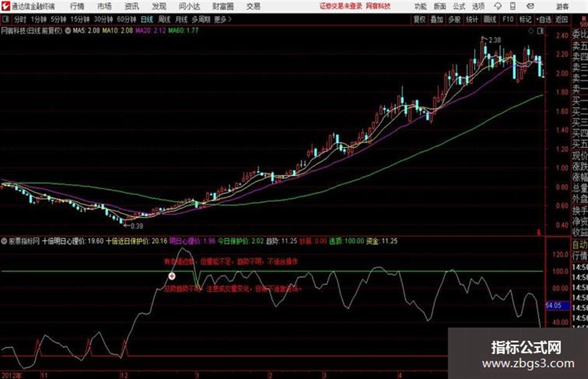Click the MA60: 1.77 indicator value
This screenshot has height=379, width=588.
tap(184, 30)
